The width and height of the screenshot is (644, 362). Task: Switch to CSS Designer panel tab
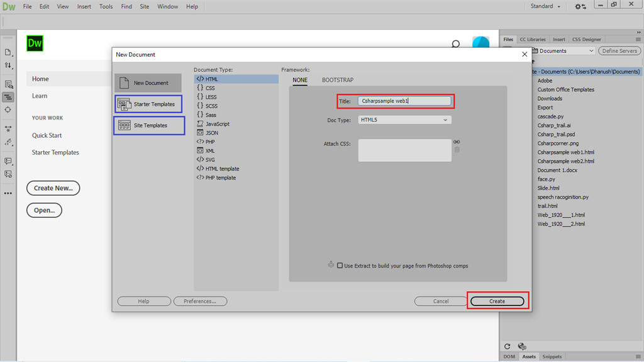click(x=587, y=40)
